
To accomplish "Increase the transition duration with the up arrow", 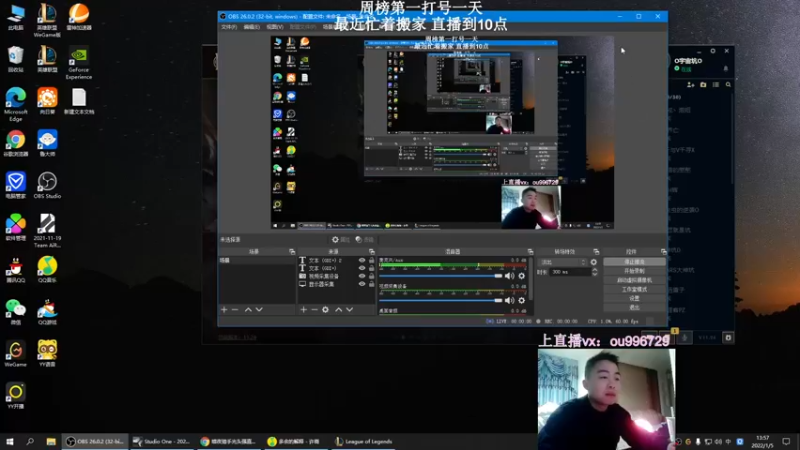I will coord(594,270).
